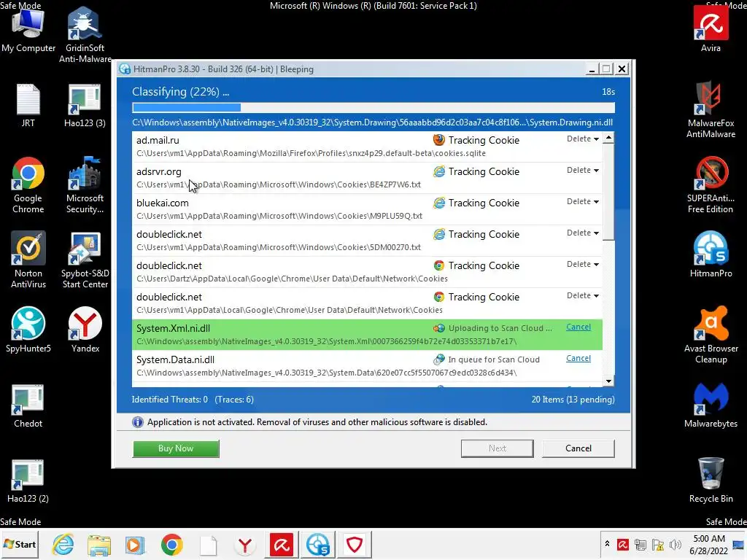Open GridinSoft Anti-Malware desktop icon
Image resolution: width=747 pixels, height=560 pixels.
point(85,34)
